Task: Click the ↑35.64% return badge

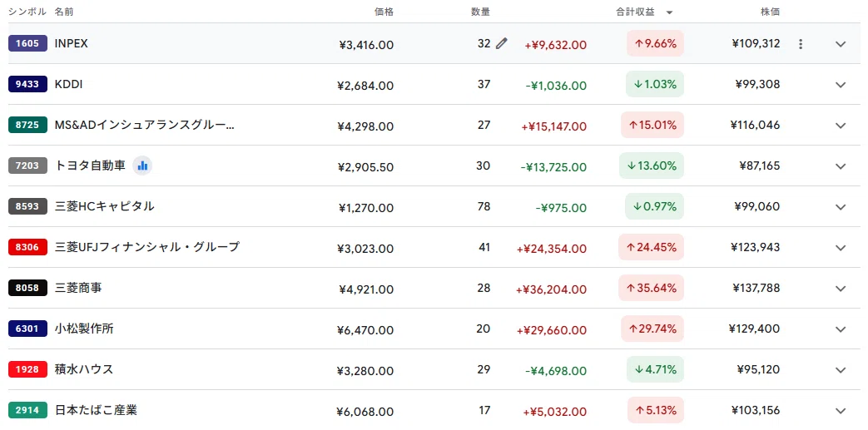Action: click(651, 288)
